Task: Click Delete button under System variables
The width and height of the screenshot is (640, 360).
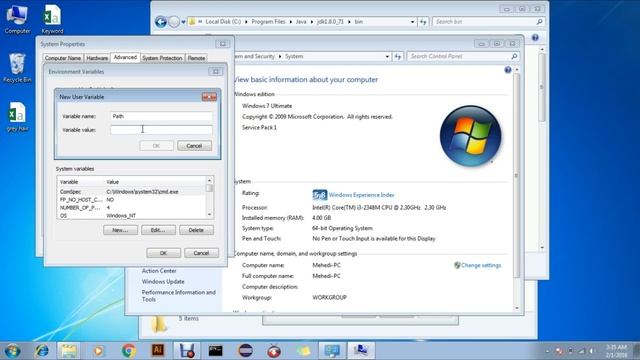Action: pyautogui.click(x=196, y=230)
